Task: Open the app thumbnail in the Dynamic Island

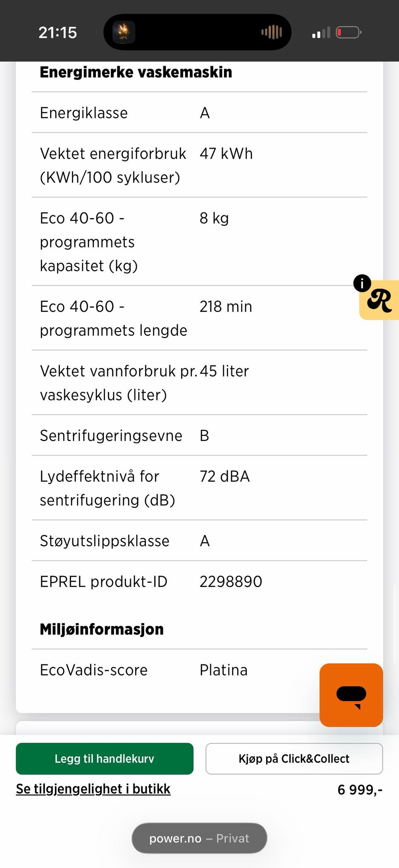Action: (x=124, y=32)
